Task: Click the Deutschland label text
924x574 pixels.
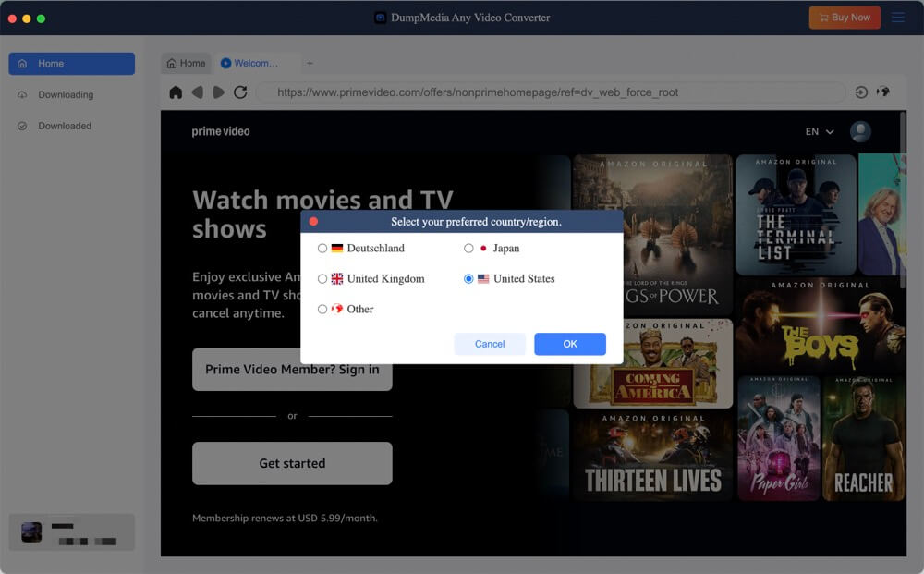Action: point(375,248)
